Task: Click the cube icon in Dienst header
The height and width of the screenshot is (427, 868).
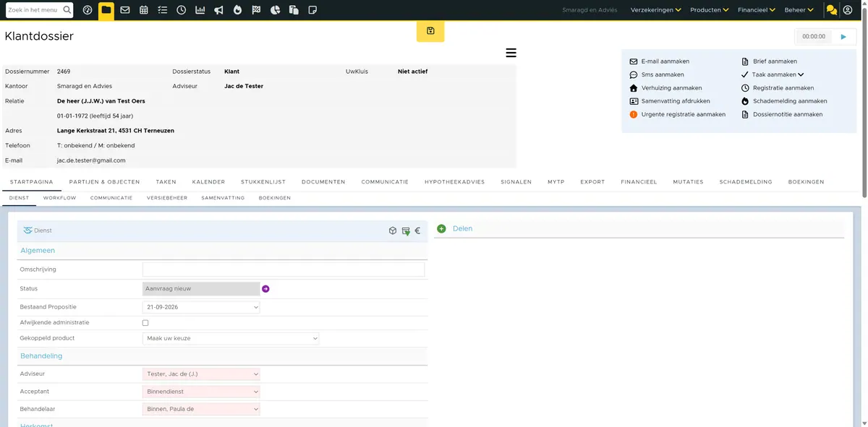Action: 393,231
